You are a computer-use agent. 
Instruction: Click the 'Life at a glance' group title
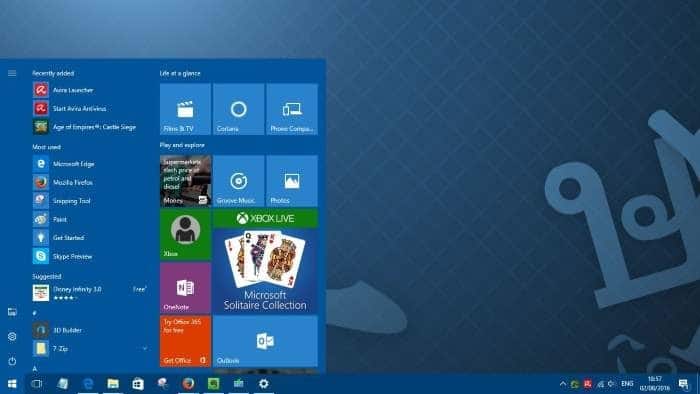coord(180,73)
